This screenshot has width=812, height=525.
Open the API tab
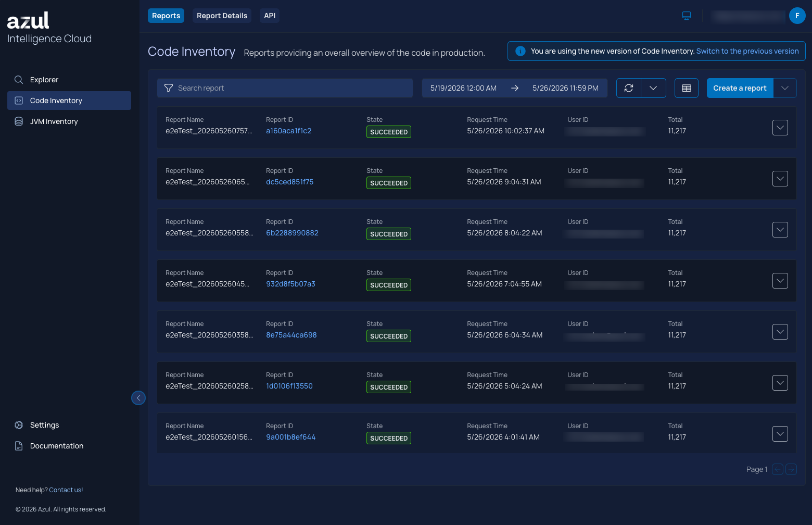point(270,16)
